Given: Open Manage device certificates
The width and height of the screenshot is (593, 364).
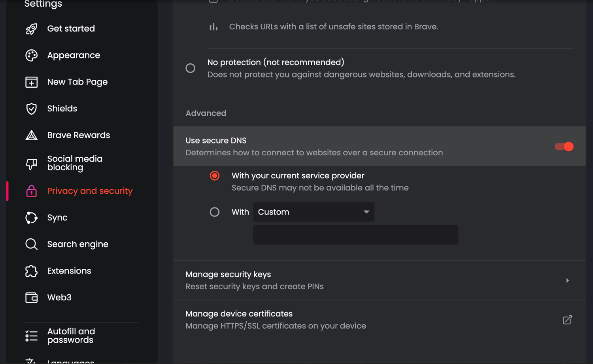Looking at the screenshot, I should click(x=380, y=320).
